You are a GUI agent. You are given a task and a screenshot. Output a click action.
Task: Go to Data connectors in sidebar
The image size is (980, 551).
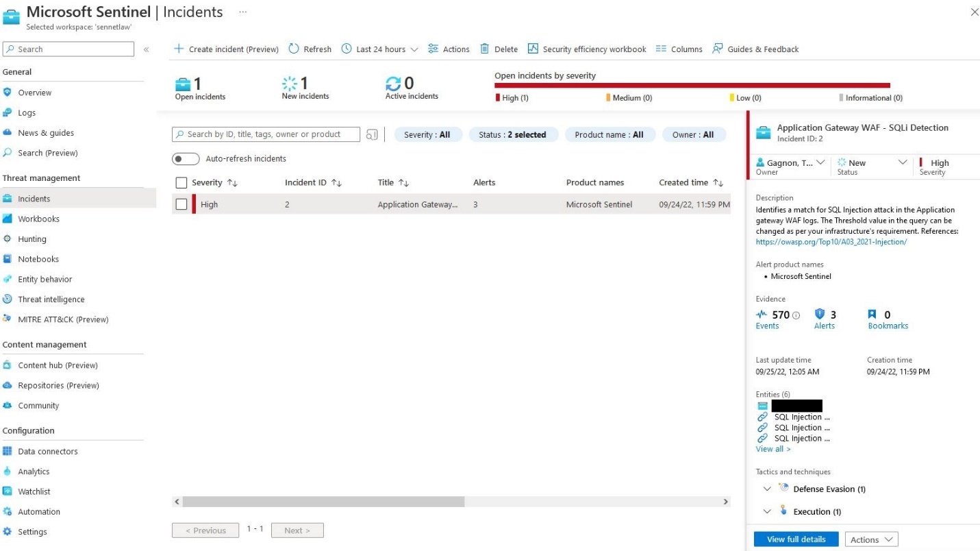point(47,452)
